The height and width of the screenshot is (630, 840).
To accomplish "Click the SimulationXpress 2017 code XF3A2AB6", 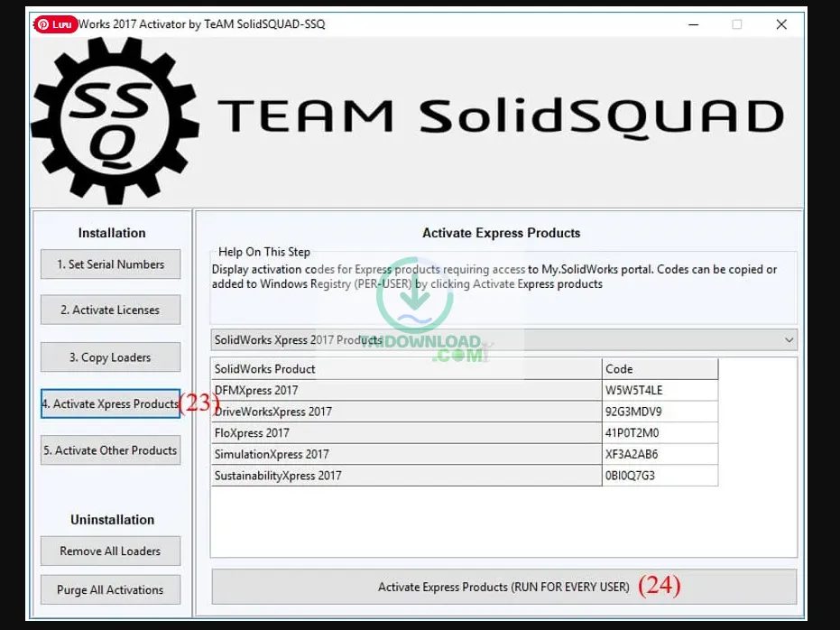I will (660, 454).
